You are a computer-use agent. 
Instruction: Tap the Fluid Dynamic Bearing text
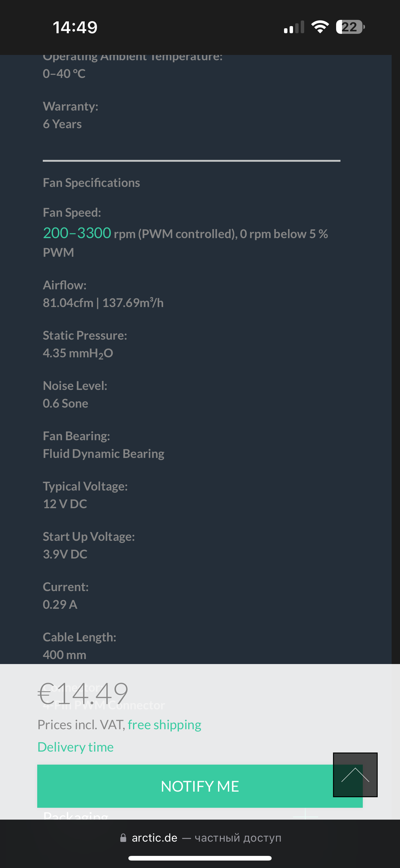pyautogui.click(x=103, y=454)
